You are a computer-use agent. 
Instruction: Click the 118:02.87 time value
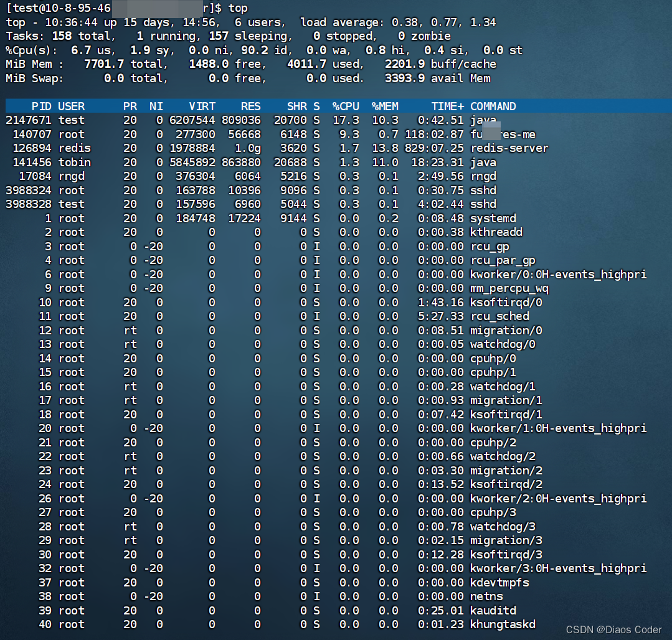(x=434, y=134)
